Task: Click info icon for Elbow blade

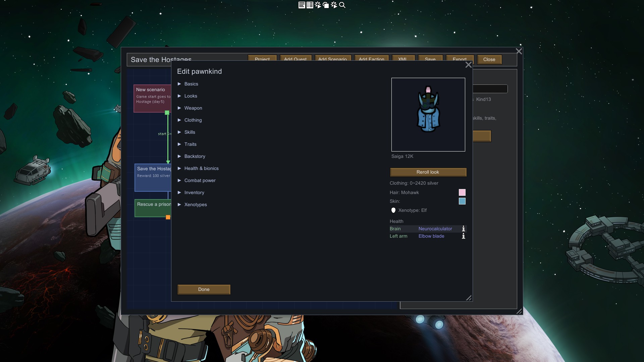Action: (x=463, y=236)
